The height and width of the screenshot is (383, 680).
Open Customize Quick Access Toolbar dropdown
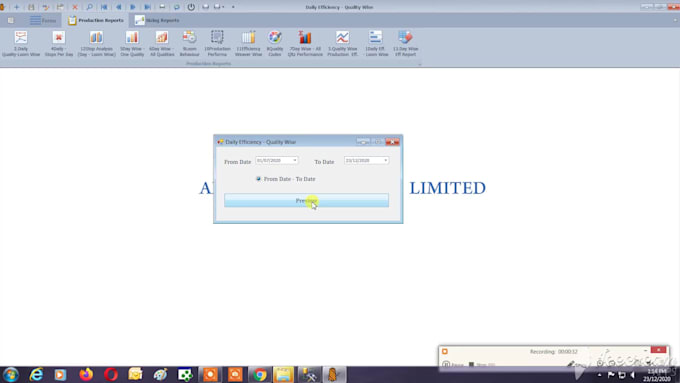pyautogui.click(x=233, y=7)
